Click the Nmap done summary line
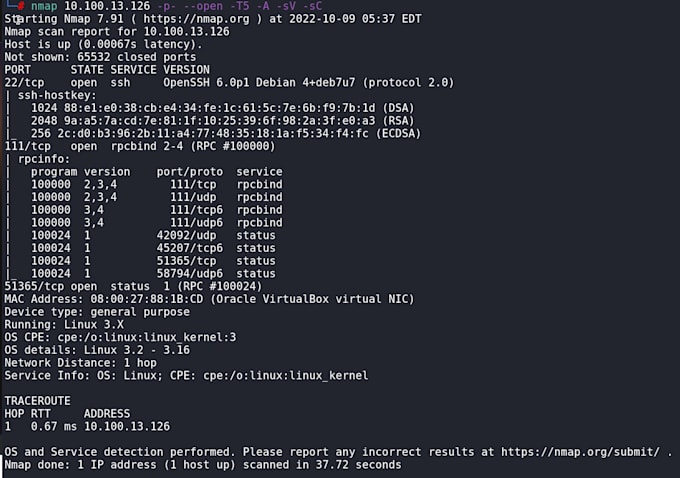Image resolution: width=680 pixels, height=478 pixels. coord(202,465)
